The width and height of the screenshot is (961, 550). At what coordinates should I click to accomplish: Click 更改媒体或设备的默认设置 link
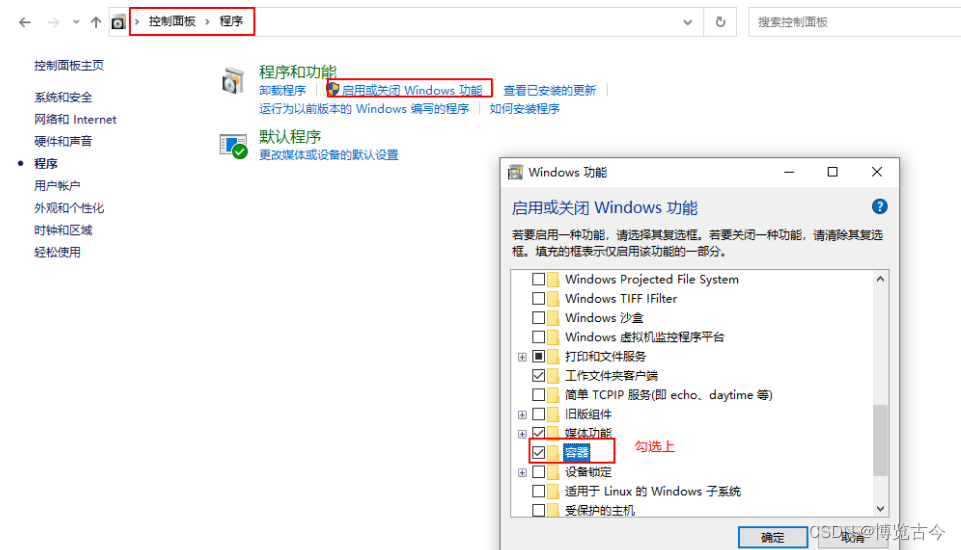[x=329, y=155]
